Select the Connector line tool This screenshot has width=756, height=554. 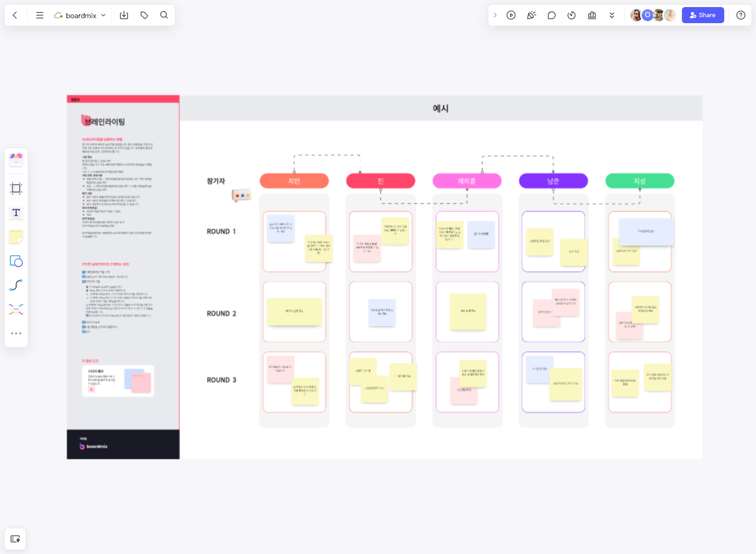pyautogui.click(x=16, y=285)
